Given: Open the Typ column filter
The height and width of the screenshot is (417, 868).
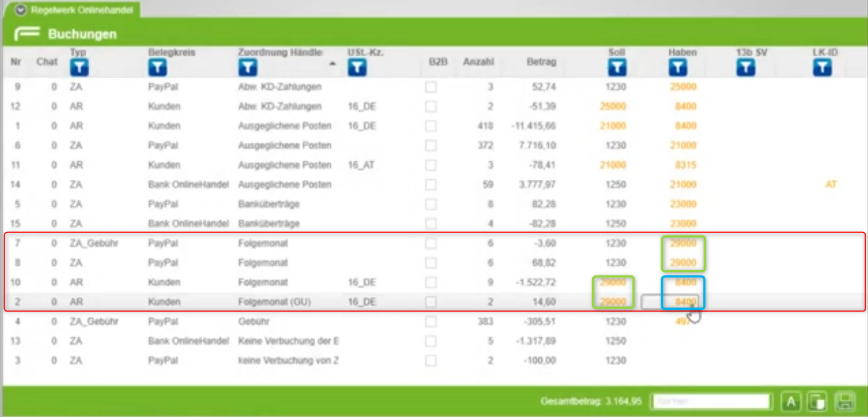Looking at the screenshot, I should (x=79, y=68).
